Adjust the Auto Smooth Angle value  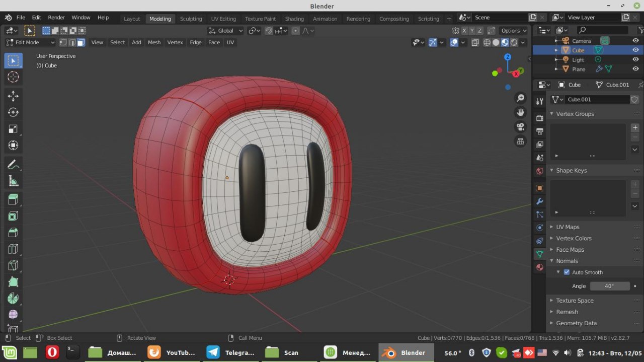click(609, 286)
